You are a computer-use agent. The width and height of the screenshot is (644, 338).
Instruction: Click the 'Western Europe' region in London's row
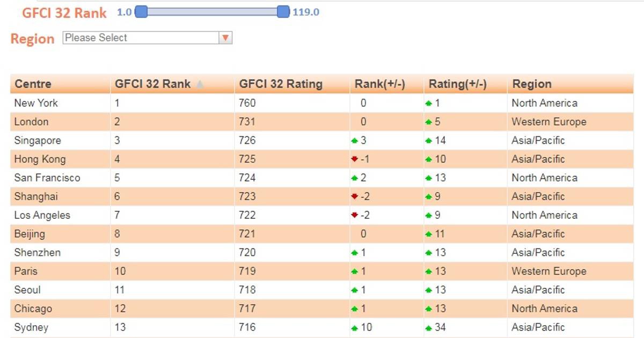click(x=549, y=122)
